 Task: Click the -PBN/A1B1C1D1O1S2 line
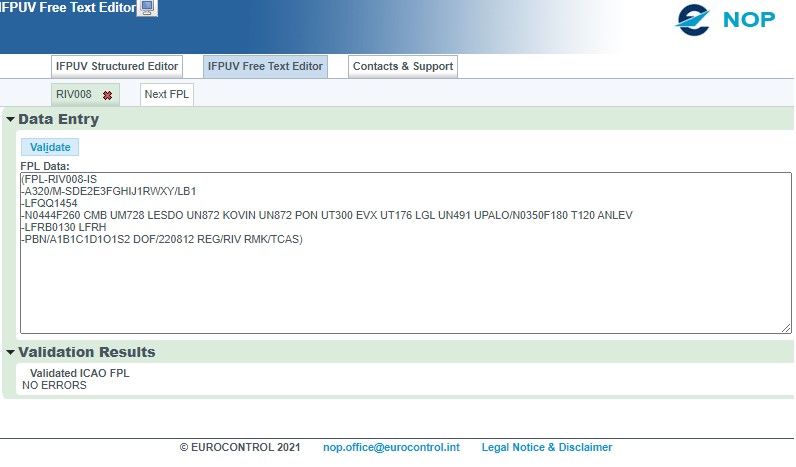tap(162, 239)
